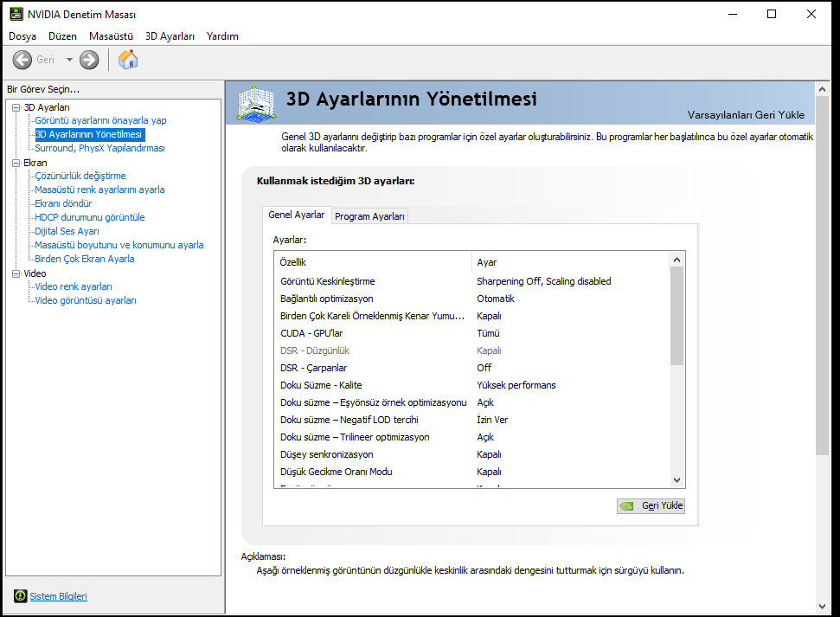The height and width of the screenshot is (617, 840).
Task: Select the Görüntü Keskinleştirme setting row
Action: 471,281
